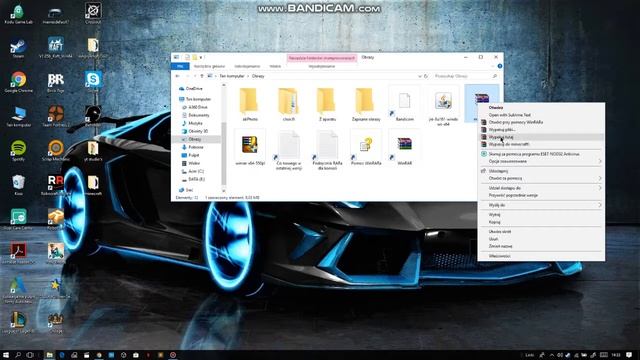
Task: Open Google Chrome desktop shortcut
Action: click(x=18, y=82)
